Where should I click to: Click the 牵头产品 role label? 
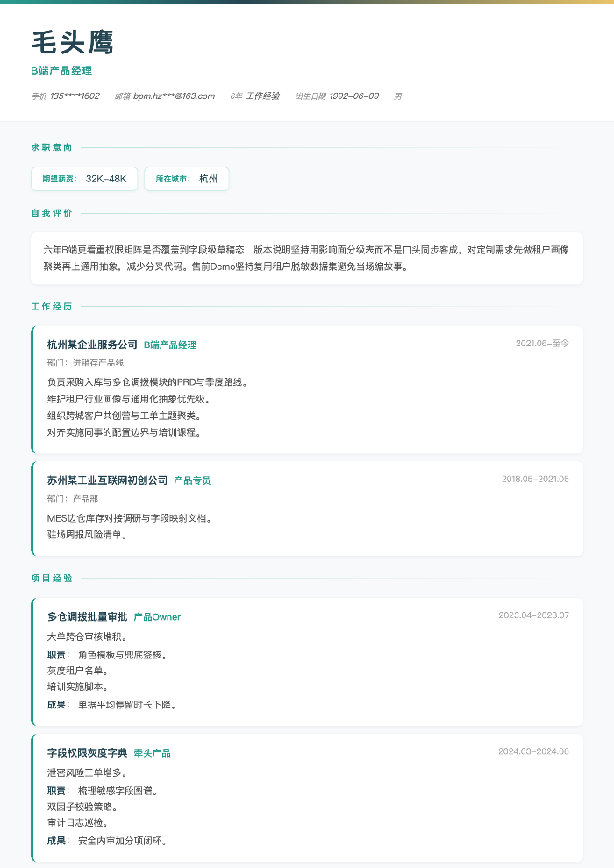tap(153, 753)
